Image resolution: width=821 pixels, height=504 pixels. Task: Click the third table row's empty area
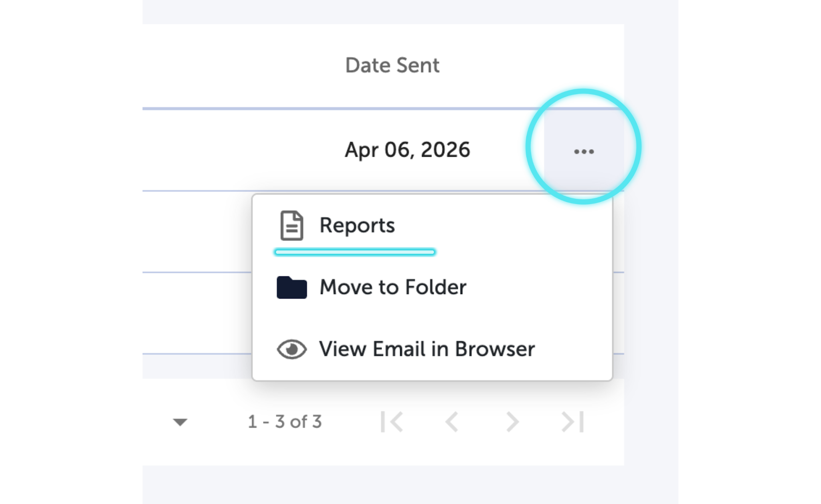click(196, 313)
